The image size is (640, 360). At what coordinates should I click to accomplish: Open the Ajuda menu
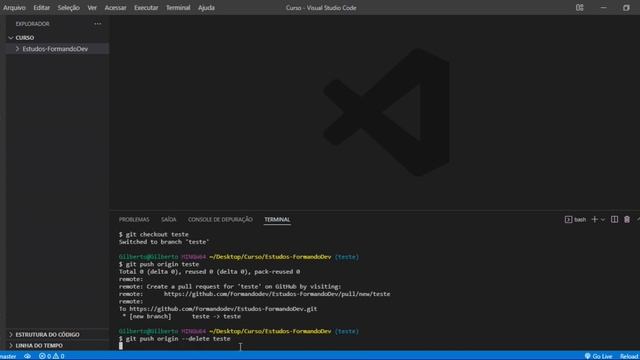click(x=207, y=8)
